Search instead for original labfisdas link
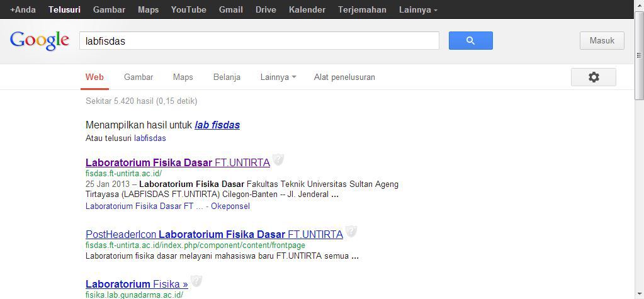This screenshot has height=299, width=644. click(x=150, y=138)
